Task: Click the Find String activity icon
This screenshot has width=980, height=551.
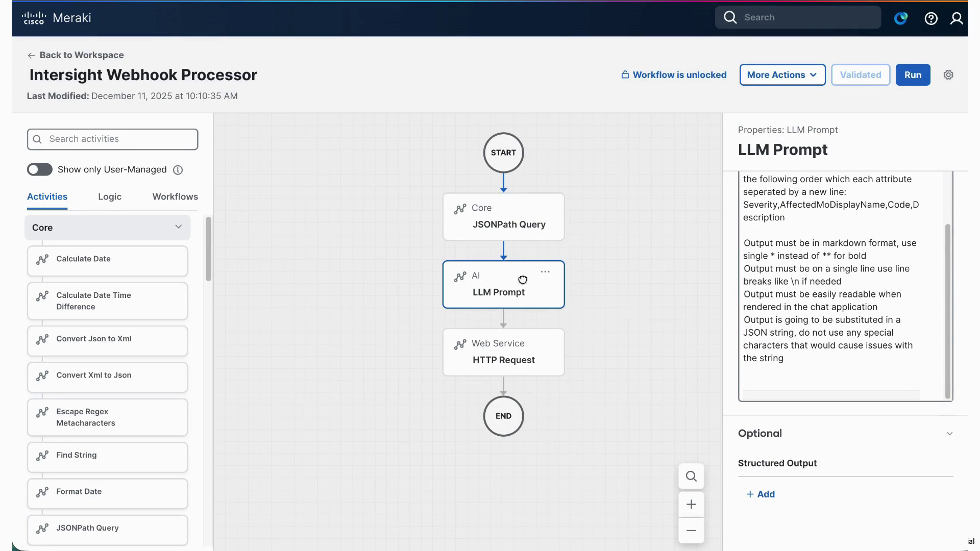Action: tap(42, 456)
